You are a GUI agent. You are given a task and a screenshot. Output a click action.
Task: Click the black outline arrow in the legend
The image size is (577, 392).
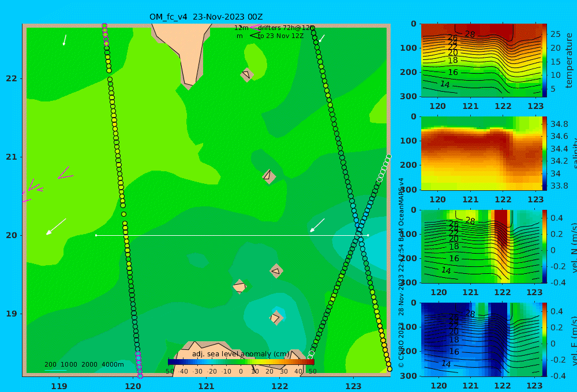tap(255, 36)
